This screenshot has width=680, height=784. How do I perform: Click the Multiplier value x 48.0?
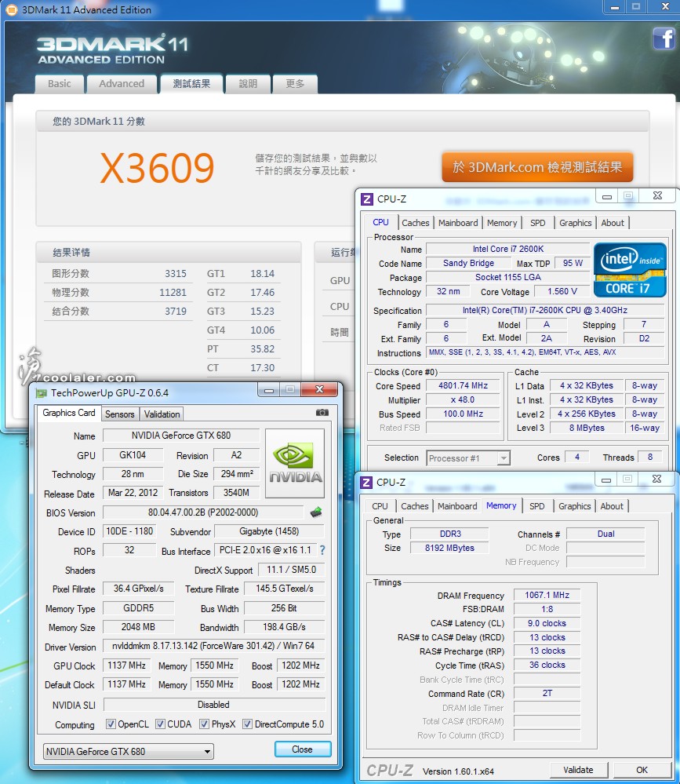tap(464, 399)
